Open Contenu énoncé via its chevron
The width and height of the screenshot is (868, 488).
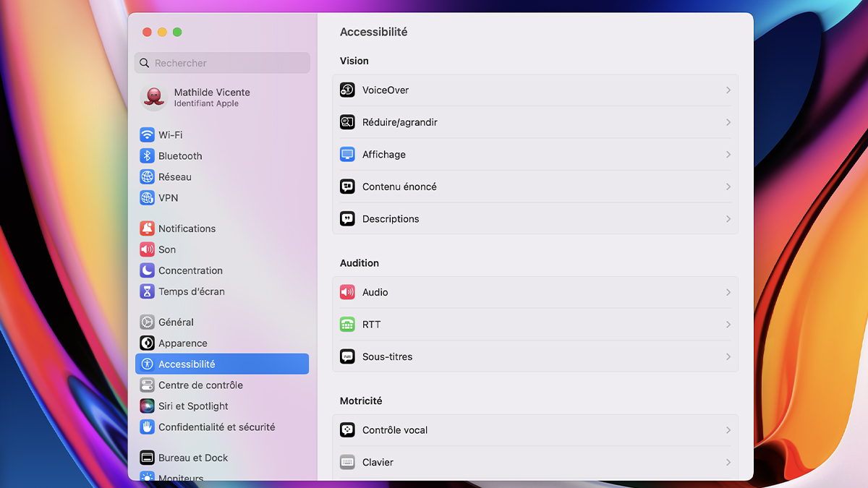(x=728, y=187)
